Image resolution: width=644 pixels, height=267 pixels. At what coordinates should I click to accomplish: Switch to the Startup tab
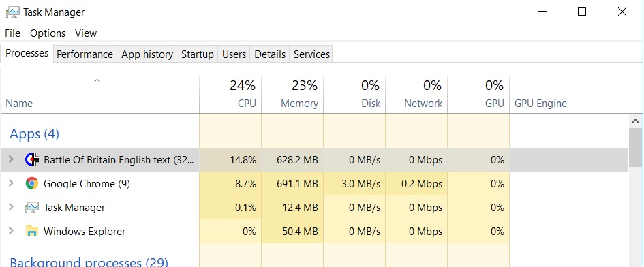(x=198, y=54)
